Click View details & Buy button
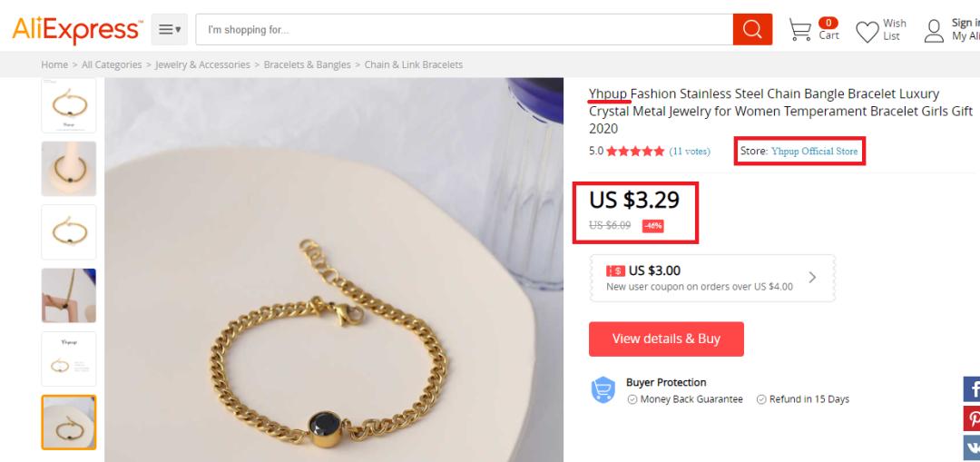Viewport: 980px width, 462px height. (x=666, y=339)
